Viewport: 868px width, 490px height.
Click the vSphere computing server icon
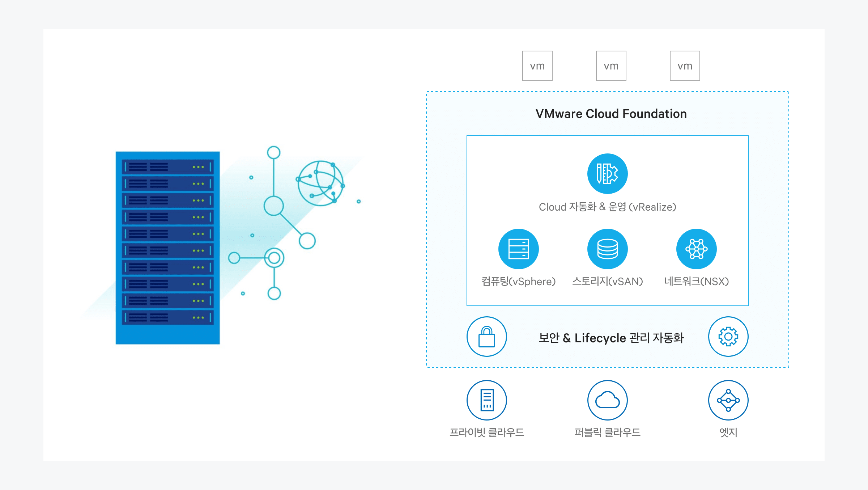tap(518, 249)
